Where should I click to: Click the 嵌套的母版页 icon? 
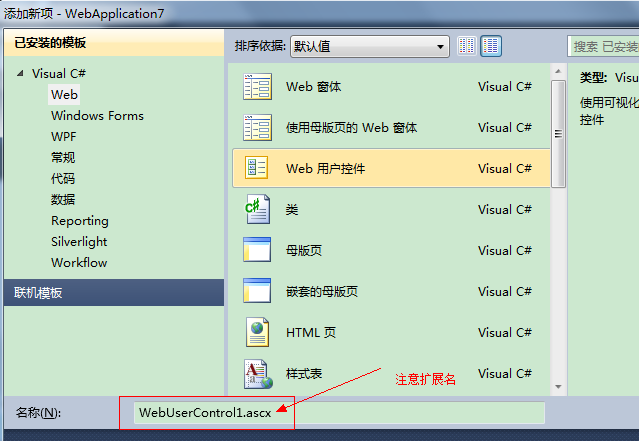pos(257,291)
